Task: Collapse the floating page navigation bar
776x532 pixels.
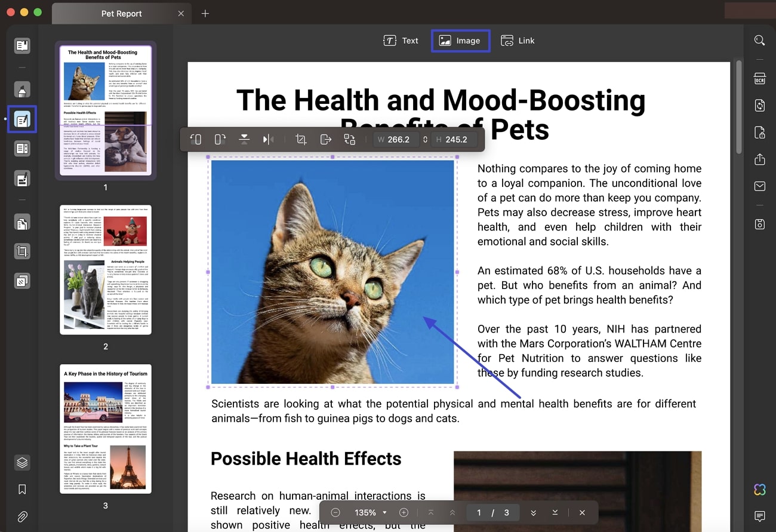Action: [582, 512]
